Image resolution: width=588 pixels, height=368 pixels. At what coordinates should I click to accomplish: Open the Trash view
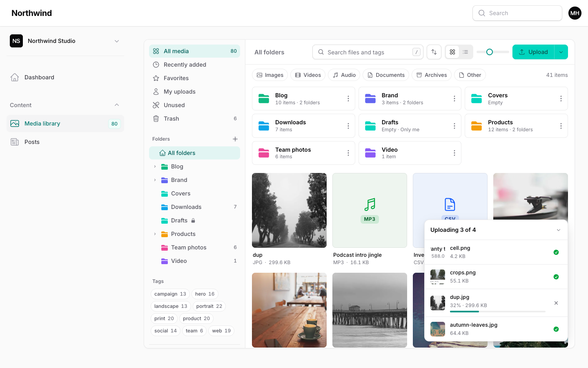click(194, 119)
